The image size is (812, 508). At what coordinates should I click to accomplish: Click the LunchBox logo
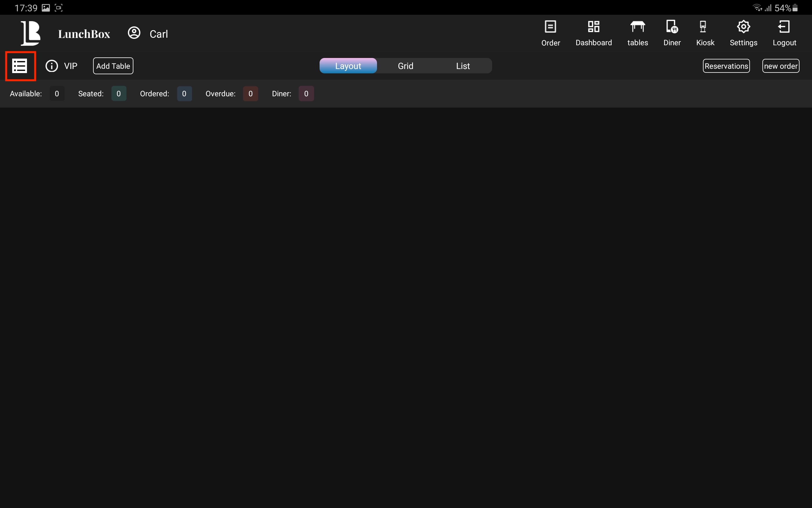(x=30, y=33)
